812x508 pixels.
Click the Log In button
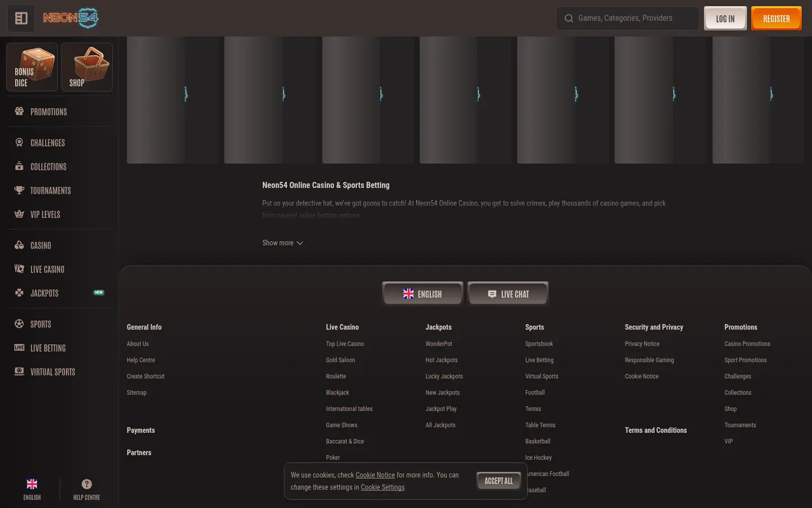pos(725,19)
